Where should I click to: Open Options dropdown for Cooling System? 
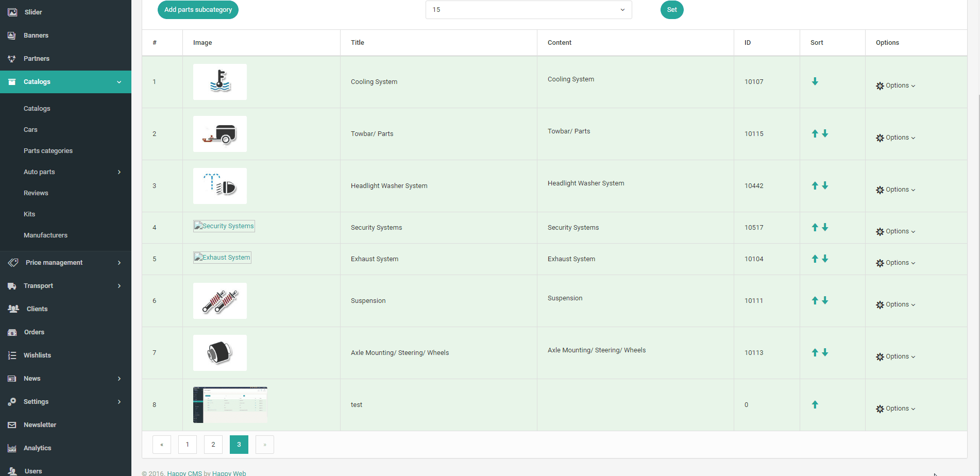click(895, 86)
